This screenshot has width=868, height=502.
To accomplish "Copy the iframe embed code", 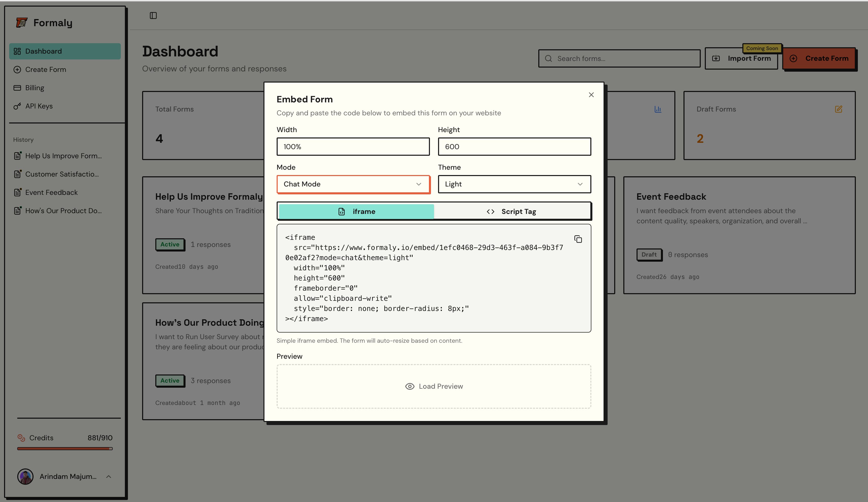I will point(578,239).
